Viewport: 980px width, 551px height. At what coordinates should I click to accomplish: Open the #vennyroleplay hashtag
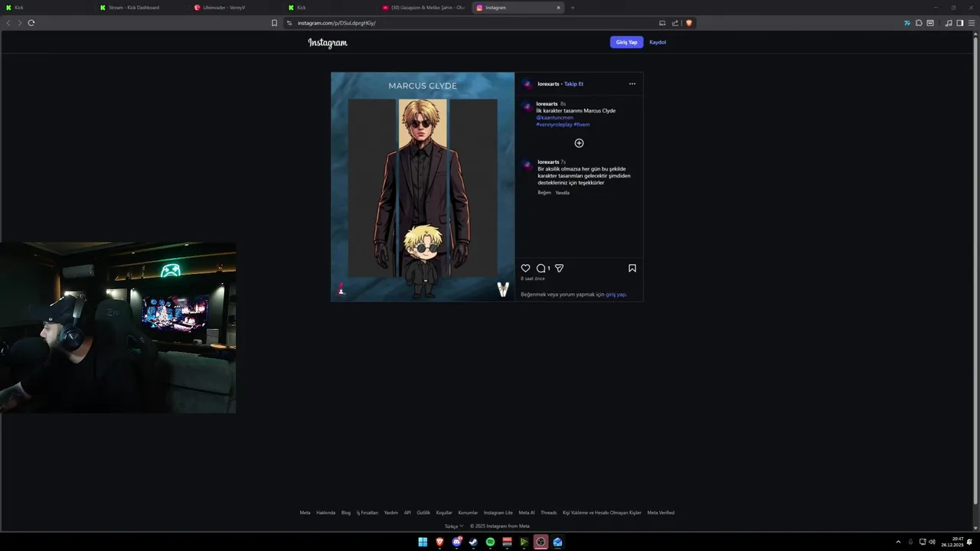coord(554,125)
